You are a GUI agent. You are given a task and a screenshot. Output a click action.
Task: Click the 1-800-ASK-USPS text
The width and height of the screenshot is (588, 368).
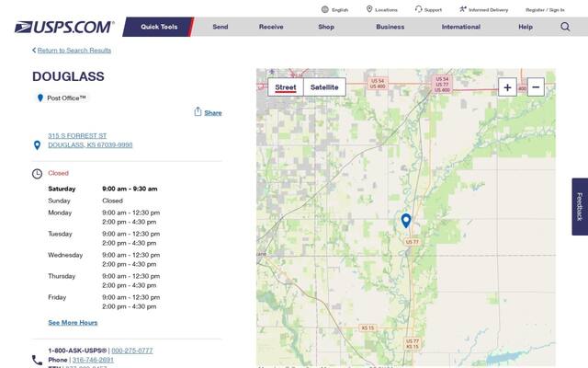[x=77, y=351]
